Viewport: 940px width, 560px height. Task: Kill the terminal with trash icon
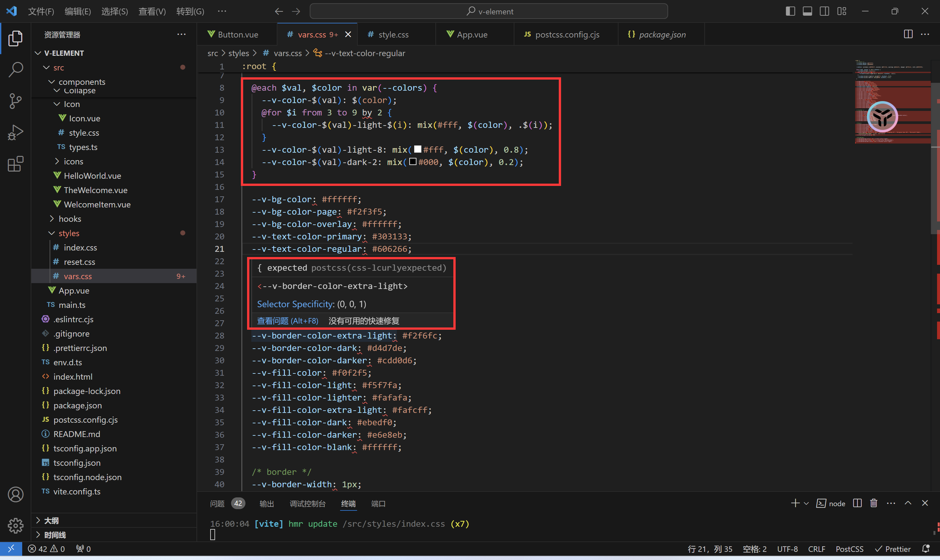(873, 503)
